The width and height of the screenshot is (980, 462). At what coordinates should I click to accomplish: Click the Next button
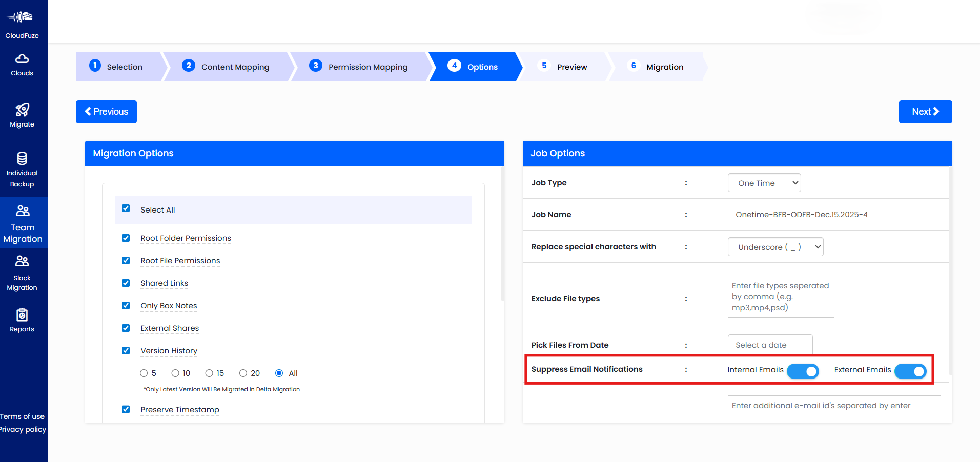(x=925, y=112)
